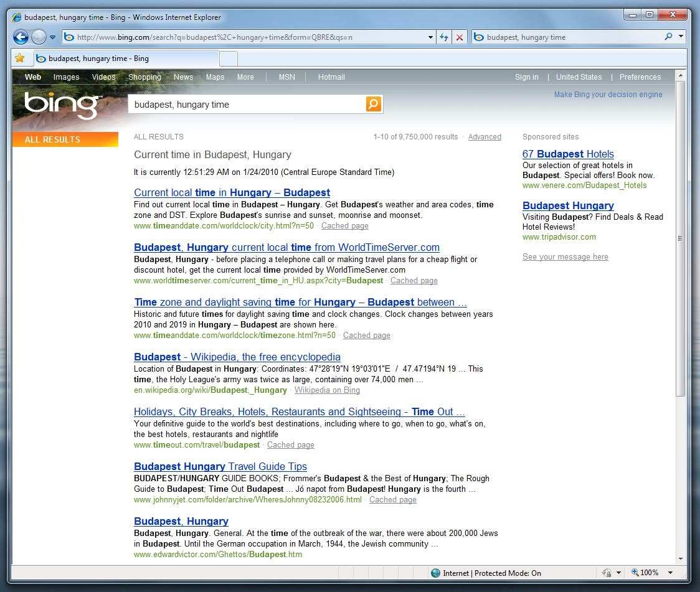Click 'Make Bing your decision engine' link

pos(608,94)
